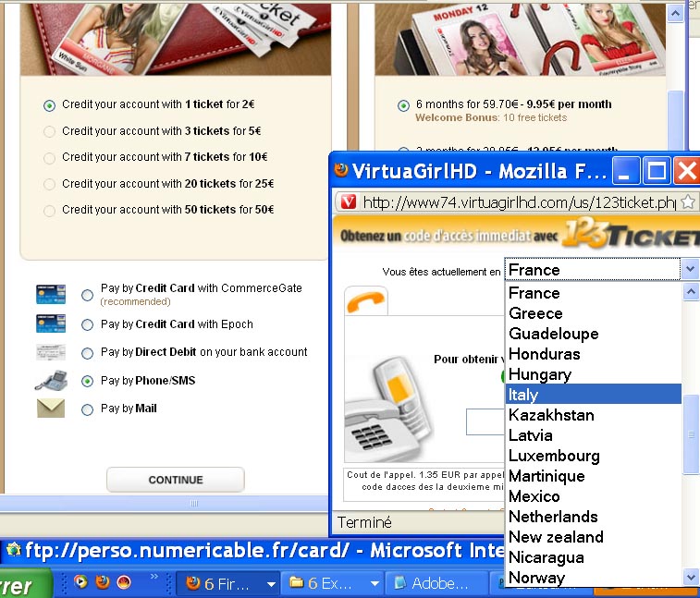Screen dimensions: 700x598
Task: Click the 123Ticket logo banner
Action: click(x=630, y=234)
